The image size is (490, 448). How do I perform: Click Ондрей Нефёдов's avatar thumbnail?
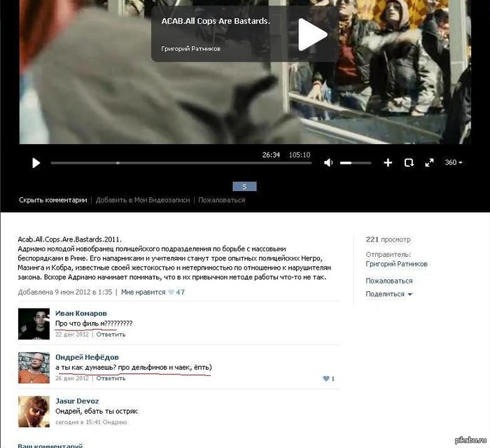point(34,367)
